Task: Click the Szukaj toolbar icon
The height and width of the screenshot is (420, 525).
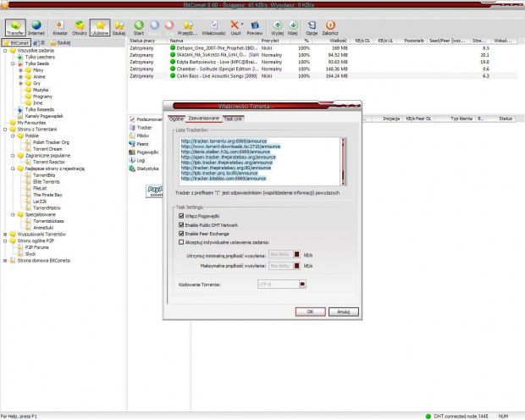Action: point(119,27)
